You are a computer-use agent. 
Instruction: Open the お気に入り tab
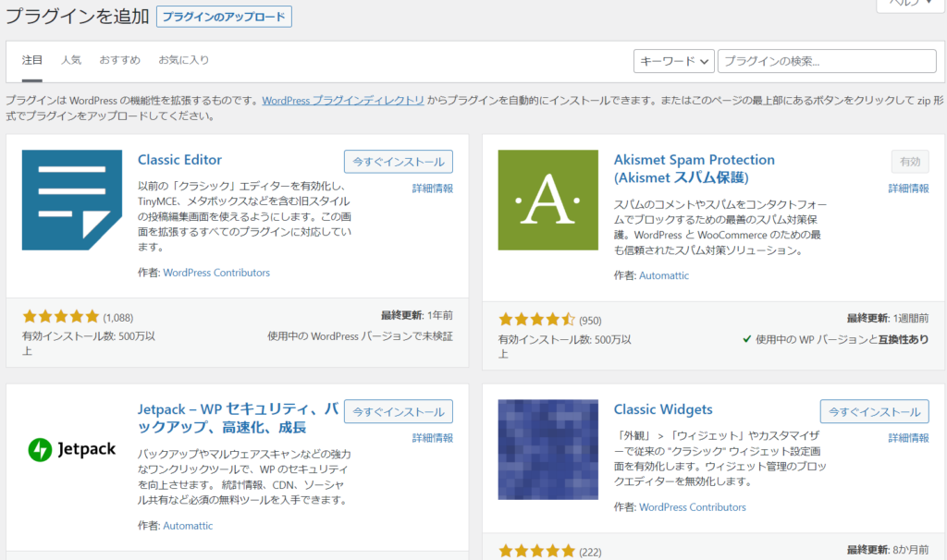(183, 60)
